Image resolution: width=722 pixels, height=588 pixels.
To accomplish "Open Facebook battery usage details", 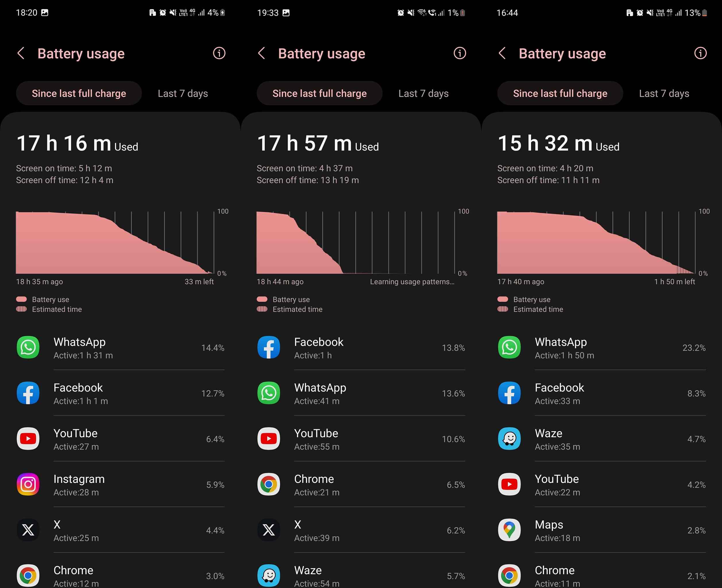I will [x=120, y=392].
